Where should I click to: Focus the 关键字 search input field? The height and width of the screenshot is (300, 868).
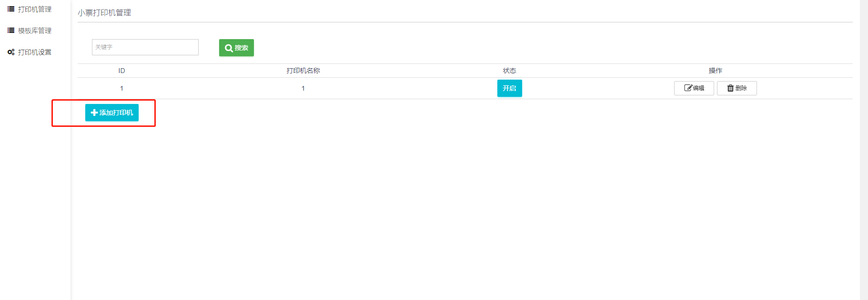pyautogui.click(x=145, y=47)
